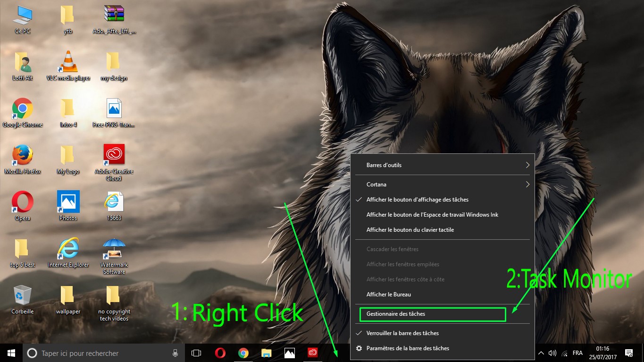
Task: Select the Lotfi Ait user folder
Action: tap(22, 66)
